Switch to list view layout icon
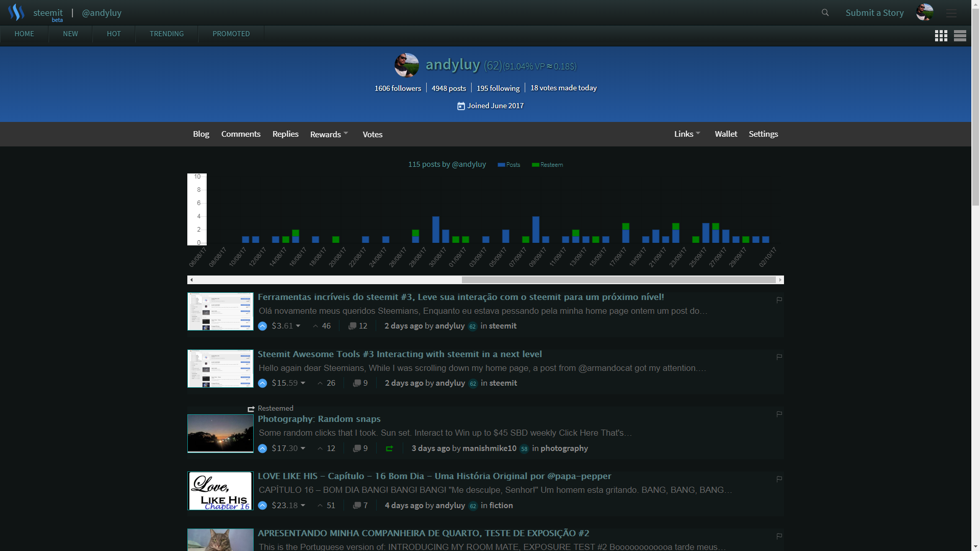980x551 pixels. [960, 36]
